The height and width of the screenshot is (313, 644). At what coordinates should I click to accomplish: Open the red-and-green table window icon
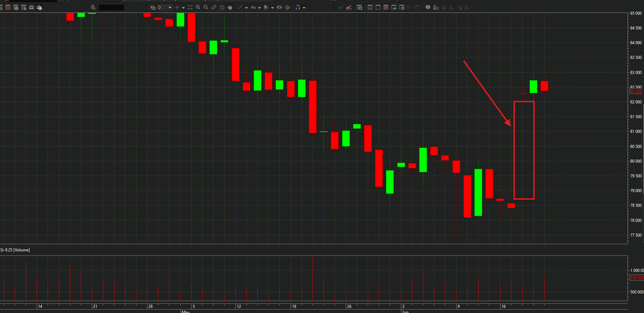386,7
